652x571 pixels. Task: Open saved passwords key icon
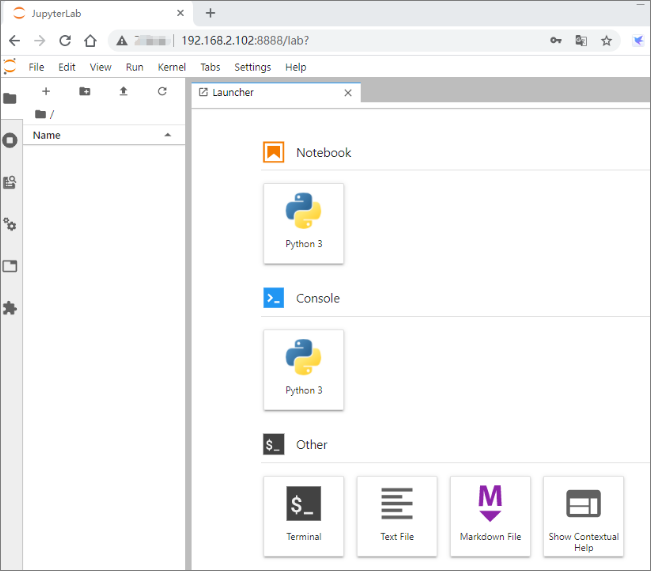(x=556, y=40)
